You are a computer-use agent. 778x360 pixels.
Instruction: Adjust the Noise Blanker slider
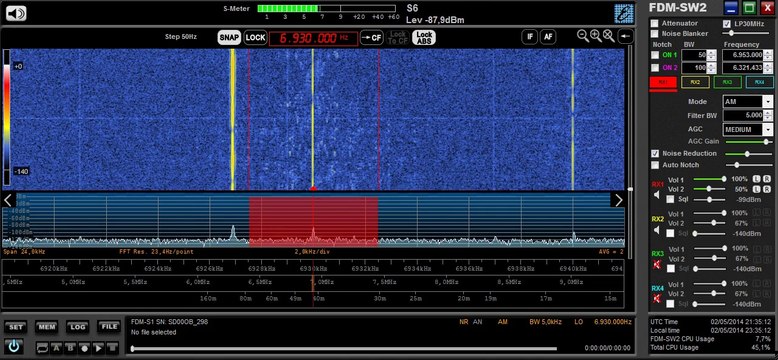pos(748,33)
